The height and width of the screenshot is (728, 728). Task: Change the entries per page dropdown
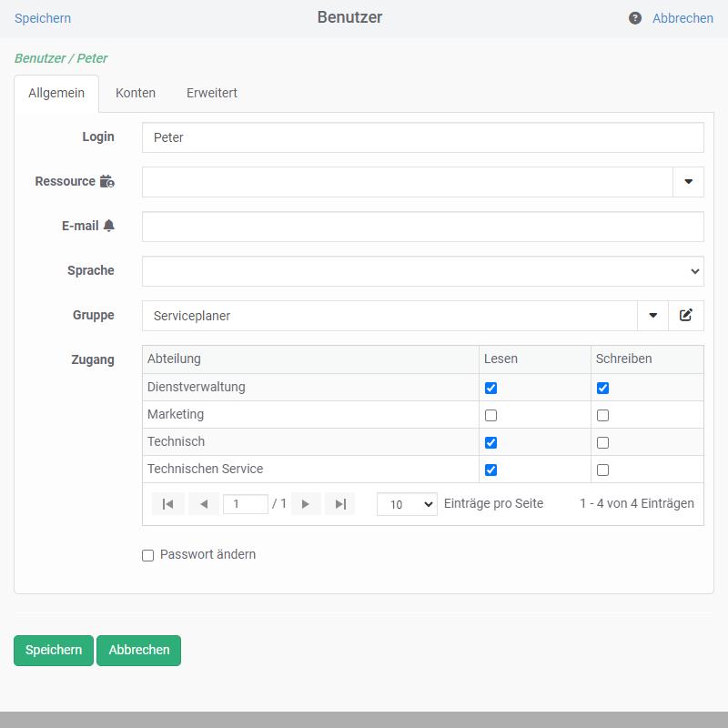[x=407, y=504]
